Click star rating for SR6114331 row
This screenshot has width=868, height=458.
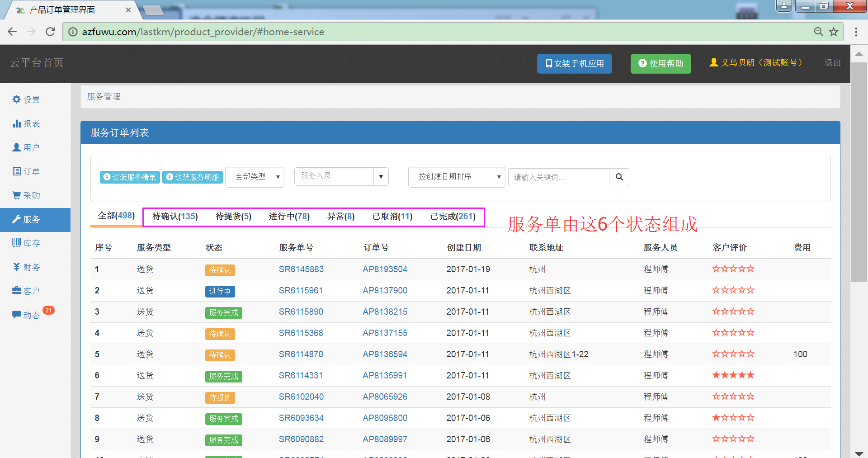point(733,375)
